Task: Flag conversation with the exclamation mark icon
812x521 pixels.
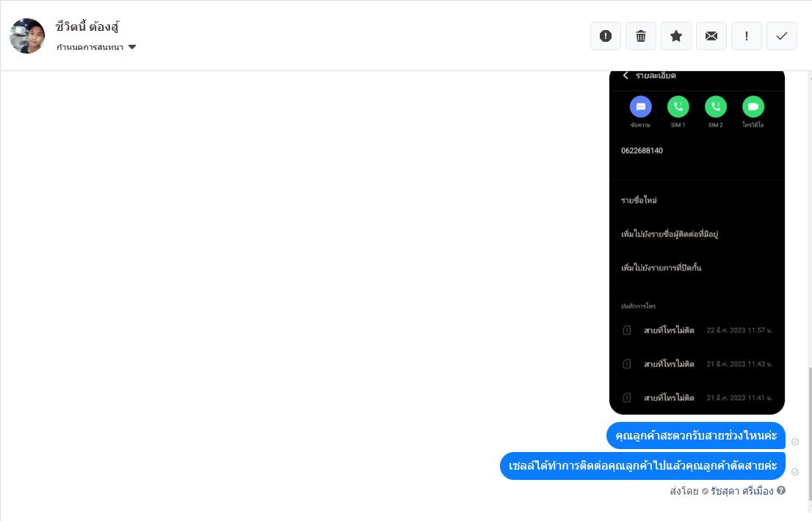Action: coord(746,36)
